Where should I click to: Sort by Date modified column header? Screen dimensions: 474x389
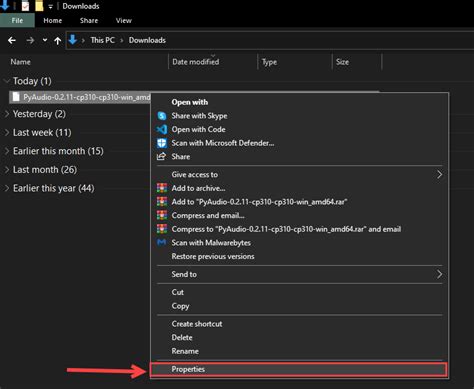196,62
